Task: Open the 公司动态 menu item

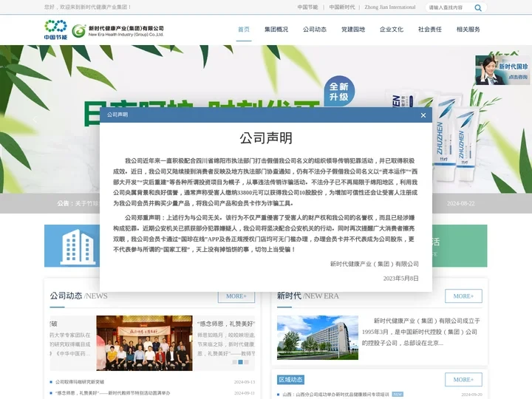Action: point(315,30)
